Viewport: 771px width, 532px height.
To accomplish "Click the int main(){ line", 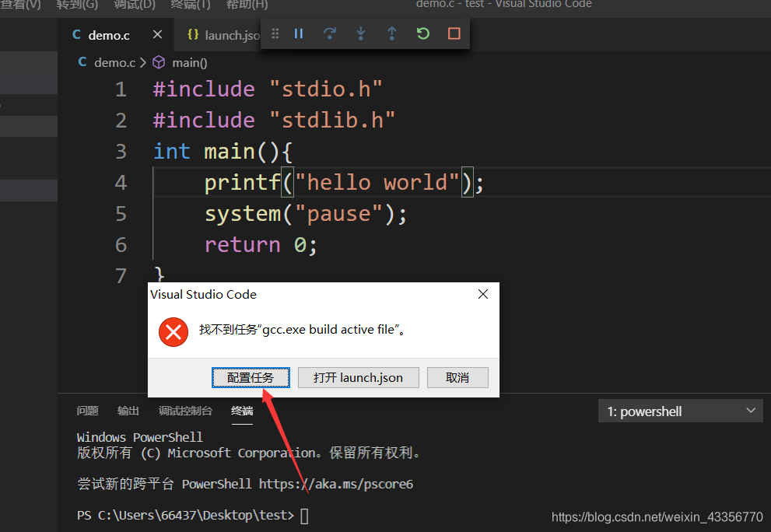I will point(223,152).
